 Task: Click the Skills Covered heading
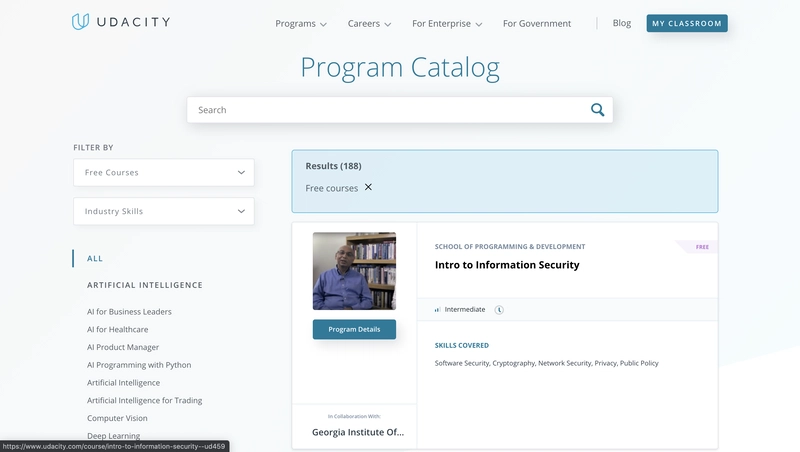[x=462, y=345]
